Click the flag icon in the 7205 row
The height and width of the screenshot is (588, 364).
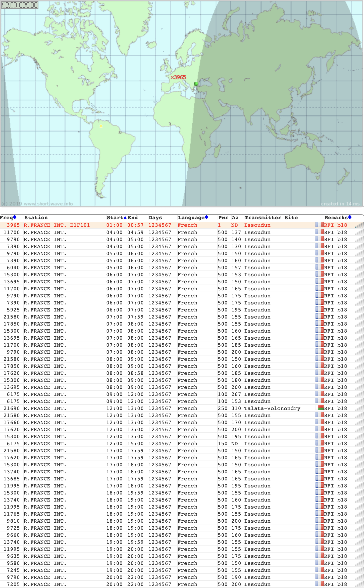click(x=320, y=584)
